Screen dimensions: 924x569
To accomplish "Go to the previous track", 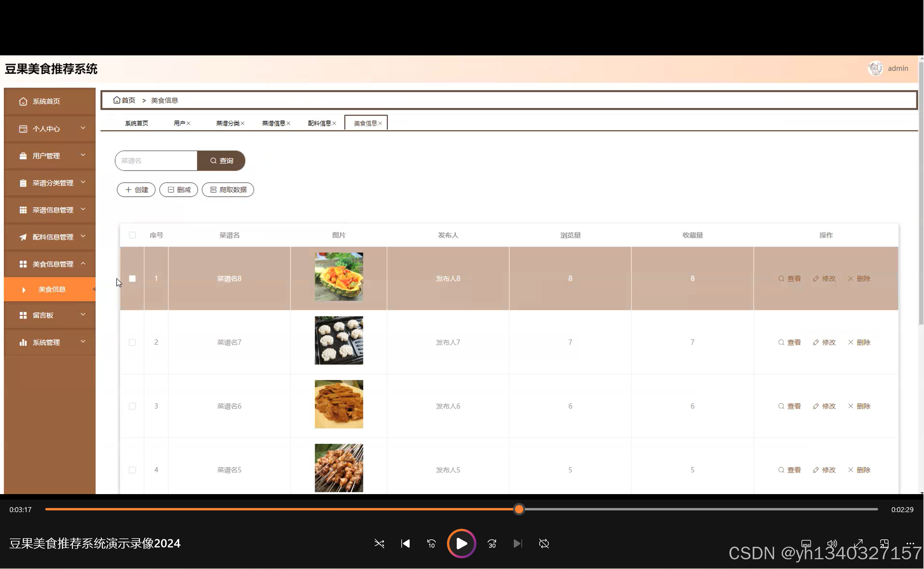I will pyautogui.click(x=405, y=544).
